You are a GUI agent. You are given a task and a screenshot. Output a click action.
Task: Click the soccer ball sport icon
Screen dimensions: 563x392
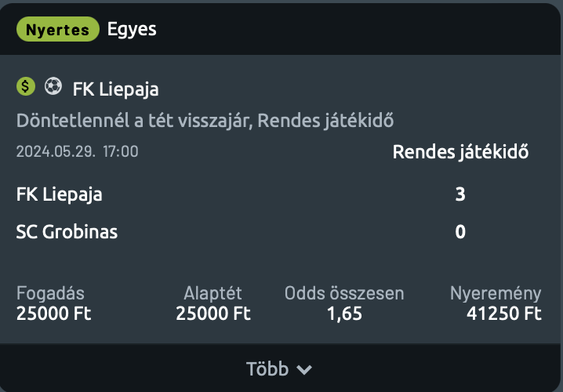coord(53,86)
